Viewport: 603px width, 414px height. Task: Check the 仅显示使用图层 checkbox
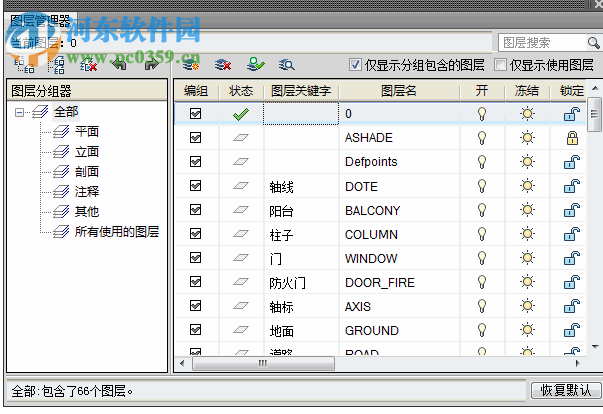tap(500, 65)
